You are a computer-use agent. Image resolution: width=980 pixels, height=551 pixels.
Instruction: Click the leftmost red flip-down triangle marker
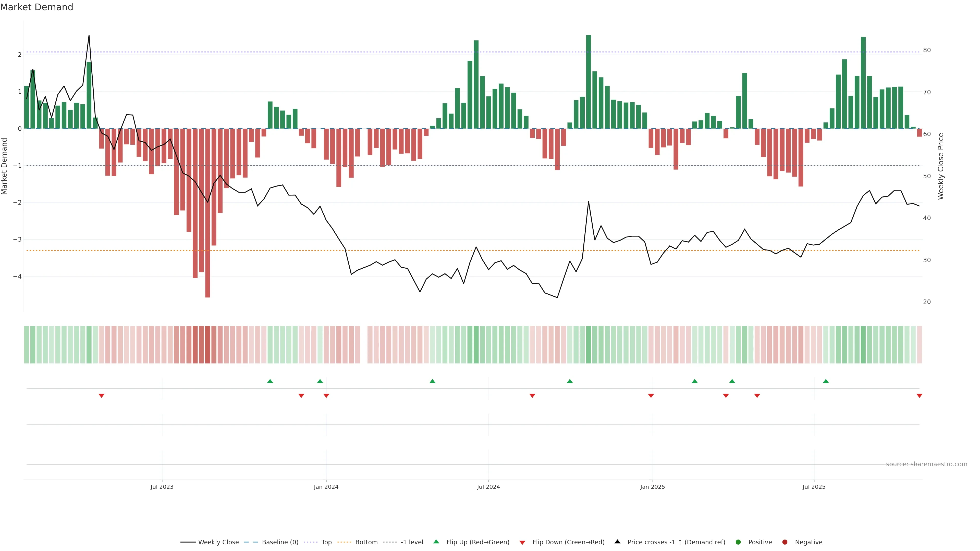101,395
